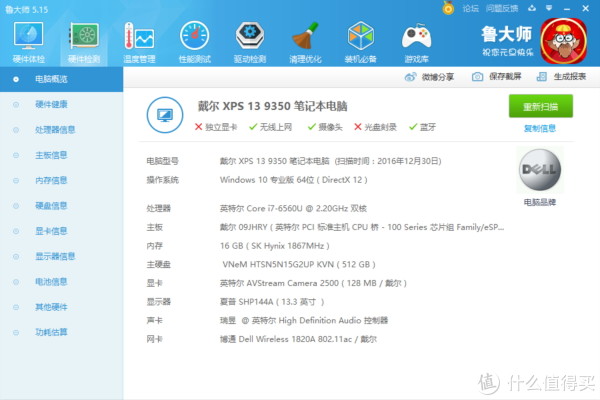
Task: Open the 论坛 forum link
Action: [x=471, y=8]
